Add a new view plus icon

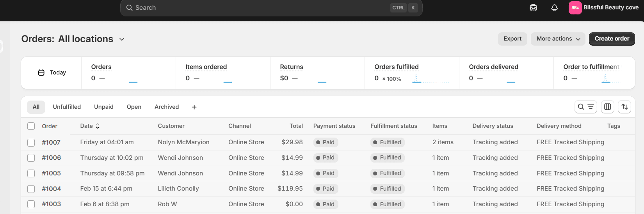(194, 107)
